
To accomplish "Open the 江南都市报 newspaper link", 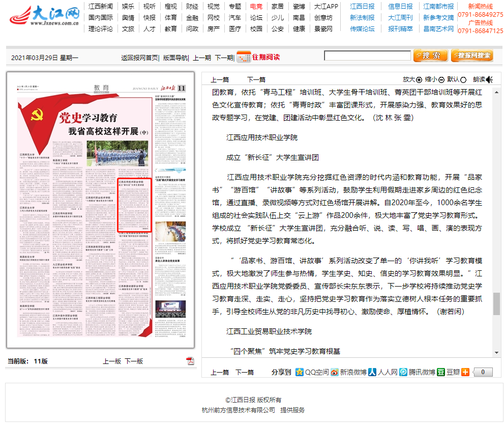I will coord(438,7).
